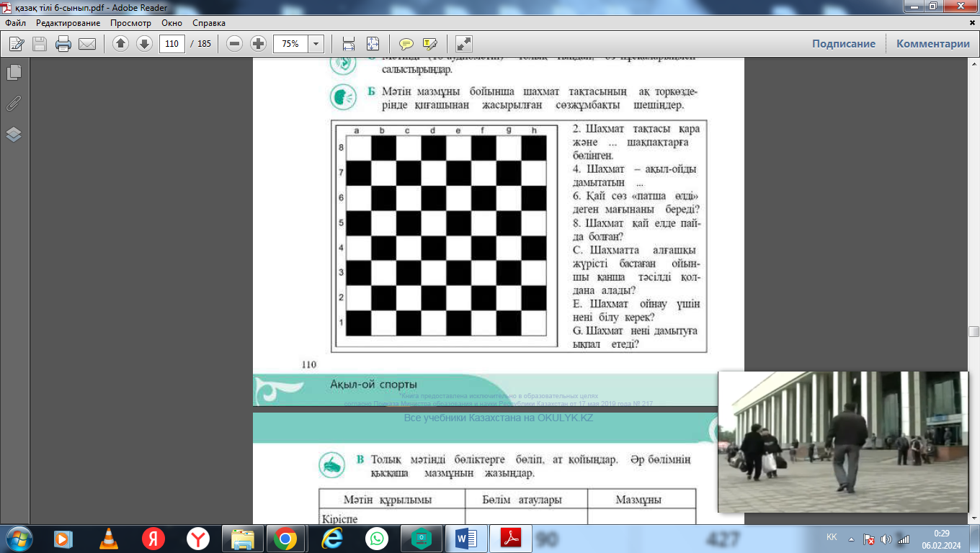Select the highlight text tool
The width and height of the screenshot is (980, 553).
click(430, 44)
